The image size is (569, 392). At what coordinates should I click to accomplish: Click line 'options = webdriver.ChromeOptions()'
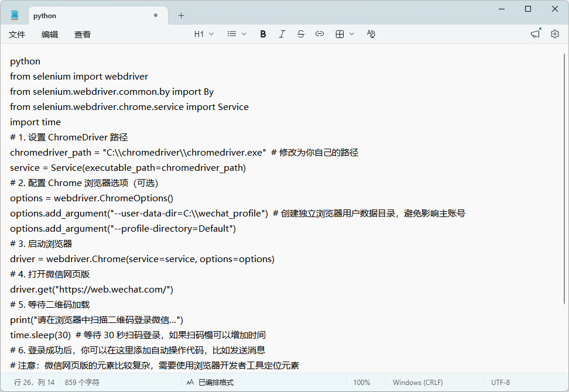tap(91, 198)
